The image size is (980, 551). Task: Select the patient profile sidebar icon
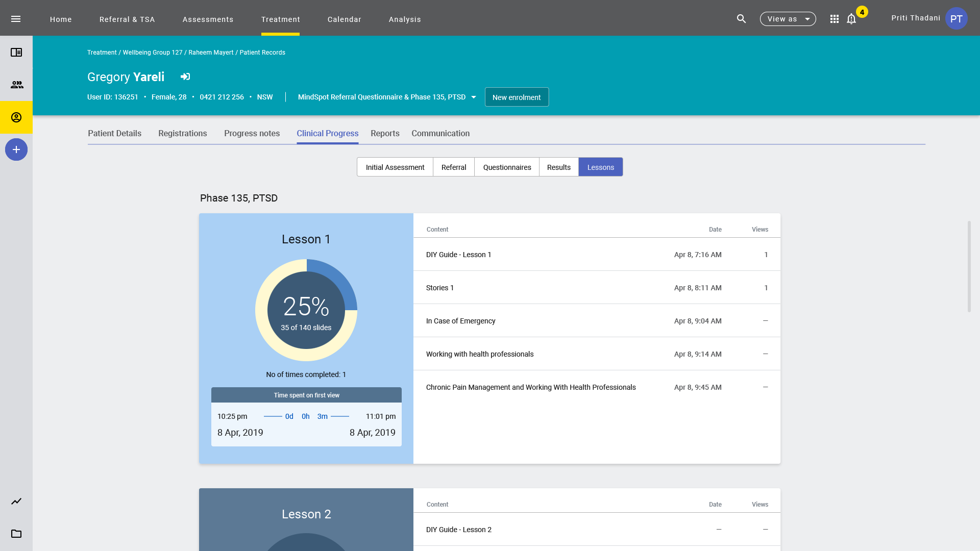click(16, 117)
